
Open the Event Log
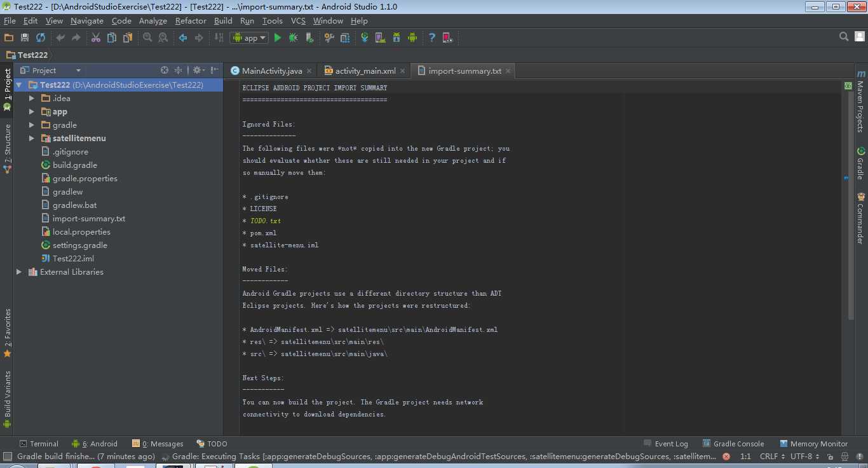[666, 444]
